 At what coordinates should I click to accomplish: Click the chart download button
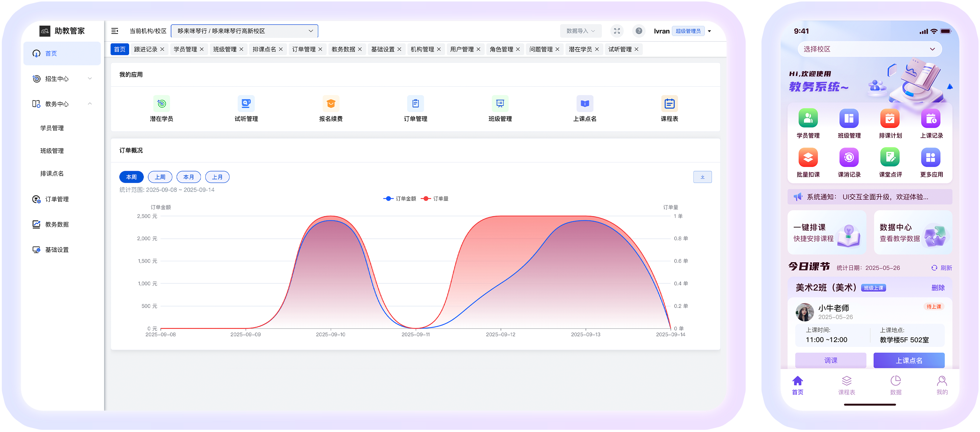[x=702, y=177]
